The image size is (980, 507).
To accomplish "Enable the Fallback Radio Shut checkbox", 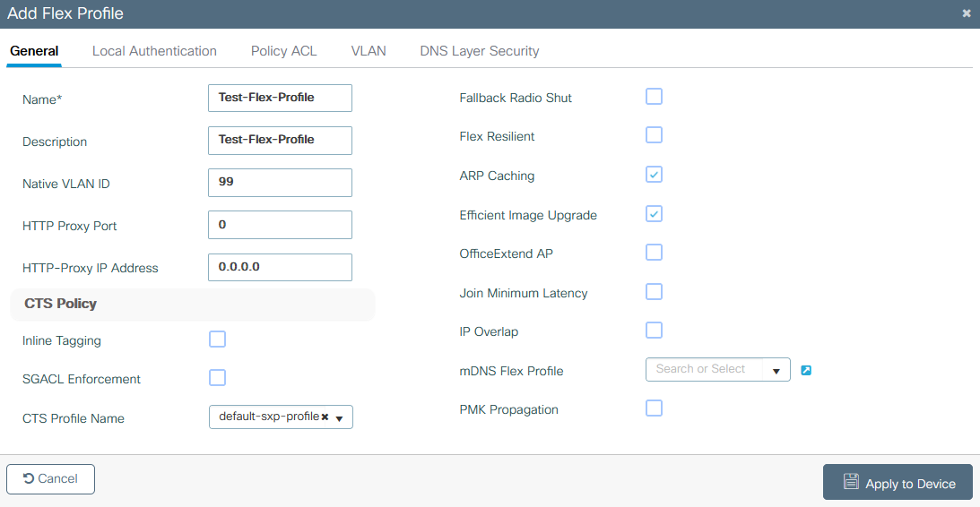I will pos(655,97).
